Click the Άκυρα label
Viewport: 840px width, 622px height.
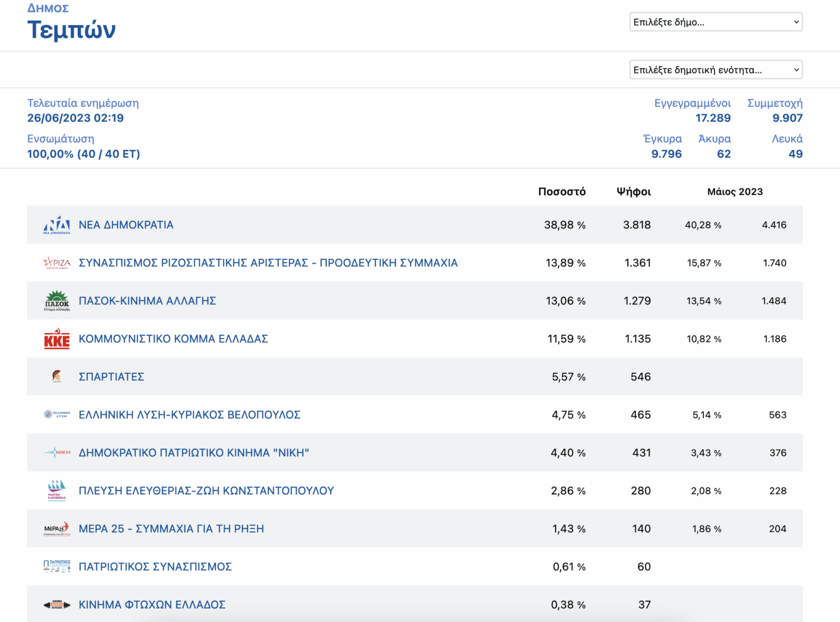pyautogui.click(x=715, y=139)
